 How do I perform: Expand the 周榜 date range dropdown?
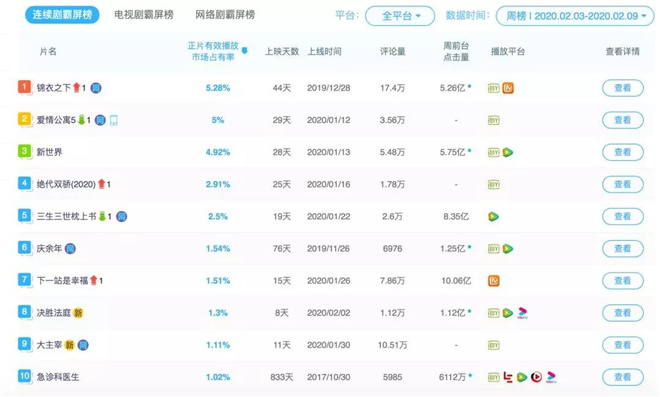point(575,16)
